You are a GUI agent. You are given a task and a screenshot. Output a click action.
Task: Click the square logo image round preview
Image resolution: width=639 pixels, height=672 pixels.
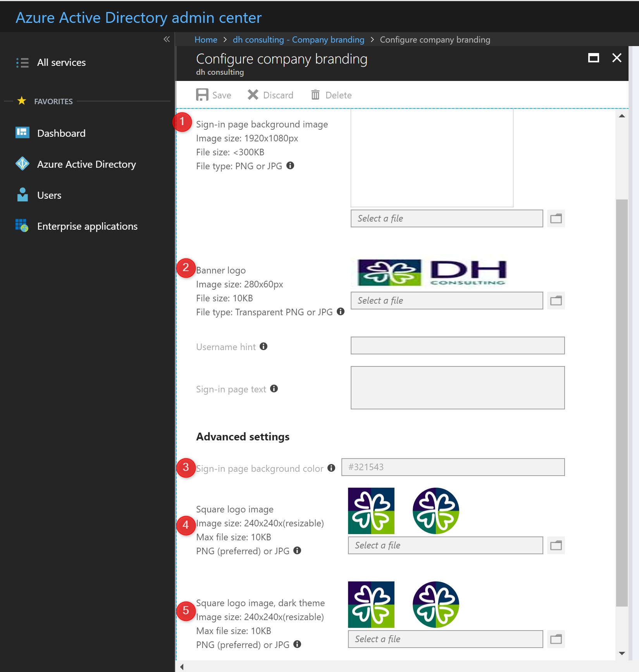[436, 511]
